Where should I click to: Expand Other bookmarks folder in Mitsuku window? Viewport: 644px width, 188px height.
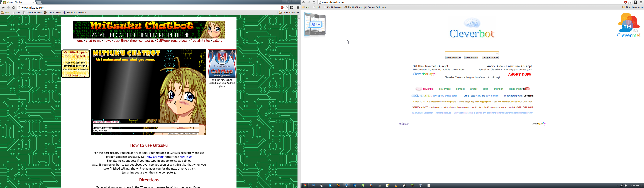(289, 13)
